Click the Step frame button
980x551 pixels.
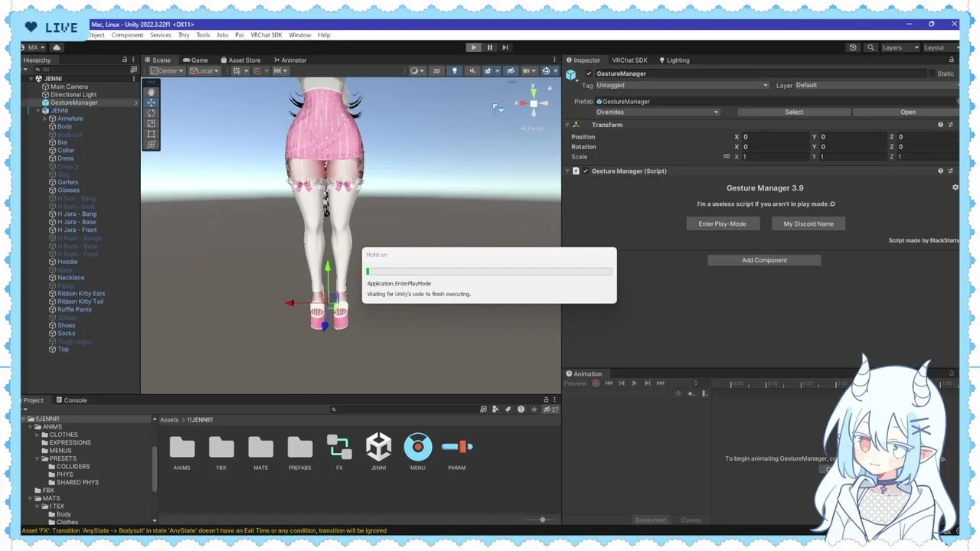tap(505, 47)
